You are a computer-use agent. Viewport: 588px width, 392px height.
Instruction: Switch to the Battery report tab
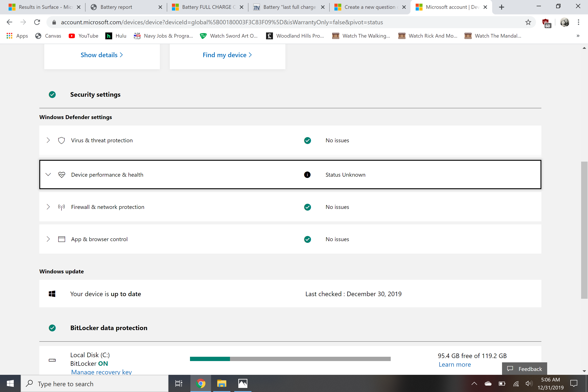[x=116, y=7]
